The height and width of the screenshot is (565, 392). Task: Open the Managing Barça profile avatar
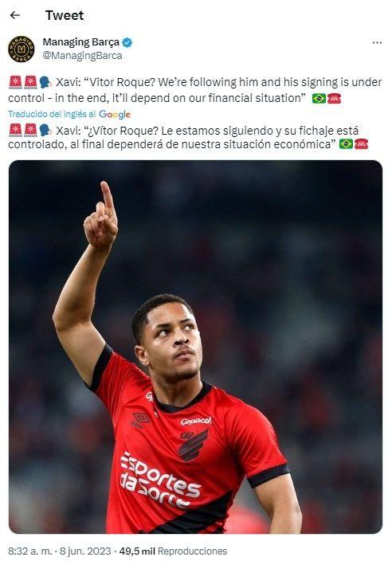pyautogui.click(x=22, y=49)
